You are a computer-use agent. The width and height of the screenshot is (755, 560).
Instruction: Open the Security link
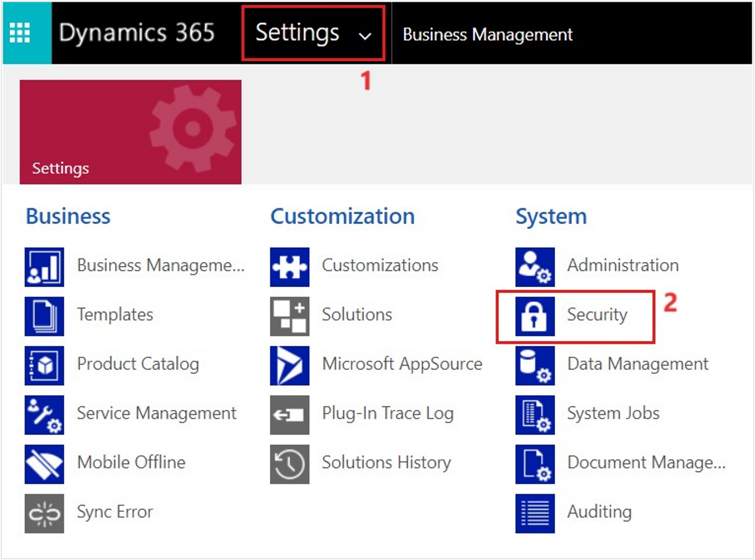[x=597, y=315]
